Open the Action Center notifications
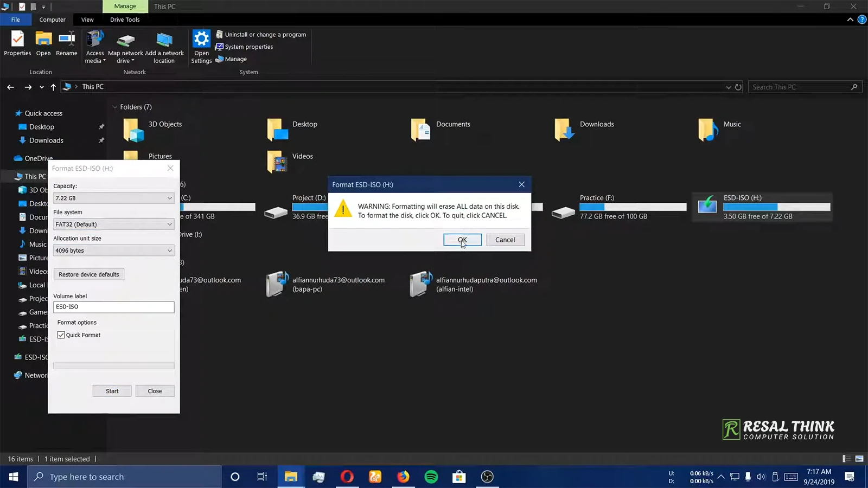Screen dimensions: 868x488 point(850,477)
